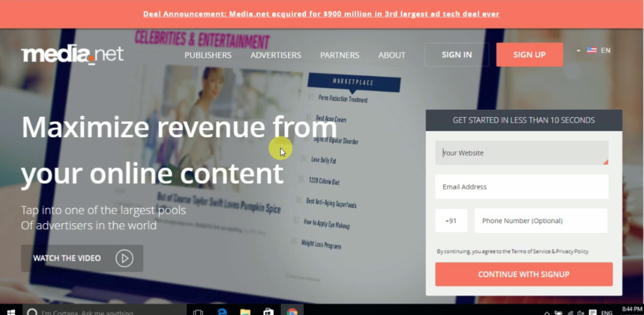Open the Publishers menu
Viewport: 644px width, 315px height.
pyautogui.click(x=208, y=55)
